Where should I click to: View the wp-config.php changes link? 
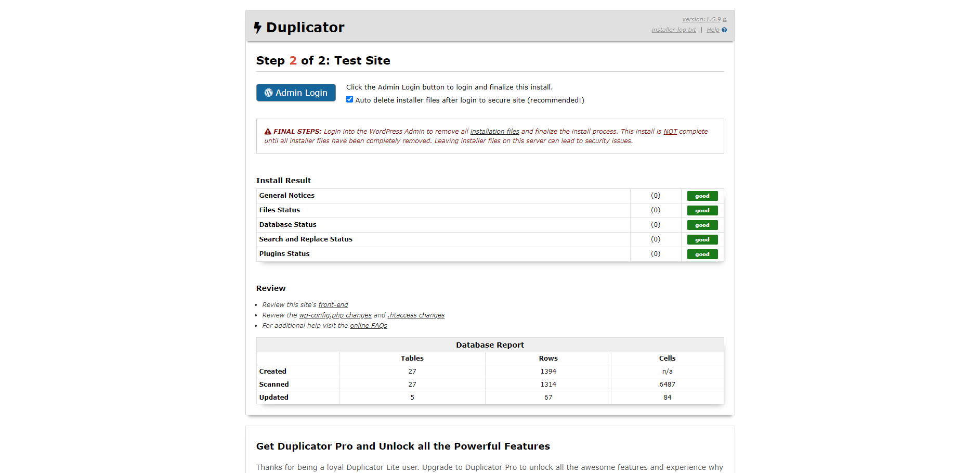click(x=335, y=315)
